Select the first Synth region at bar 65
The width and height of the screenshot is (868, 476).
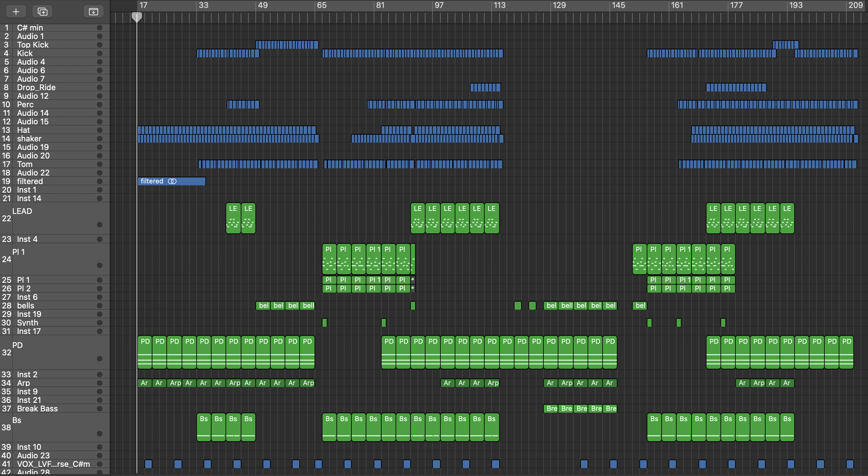coord(325,323)
